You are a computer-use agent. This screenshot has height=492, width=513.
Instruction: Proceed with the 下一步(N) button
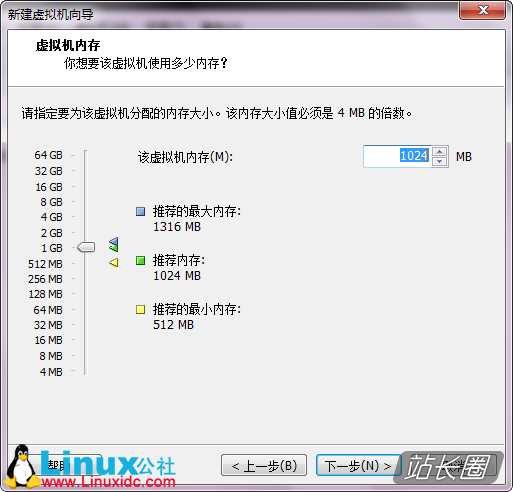tap(358, 465)
